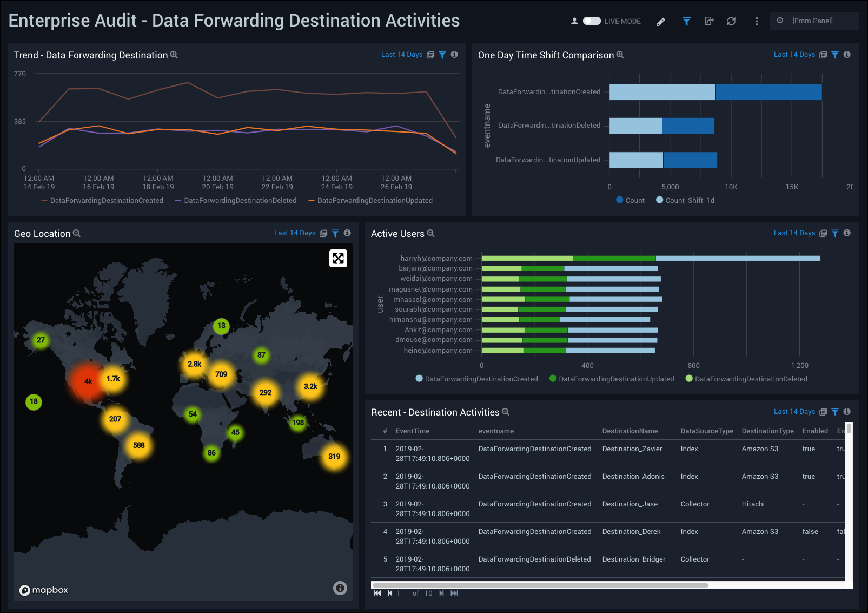
Task: Refresh the dashboard with the refresh icon
Action: tap(731, 22)
